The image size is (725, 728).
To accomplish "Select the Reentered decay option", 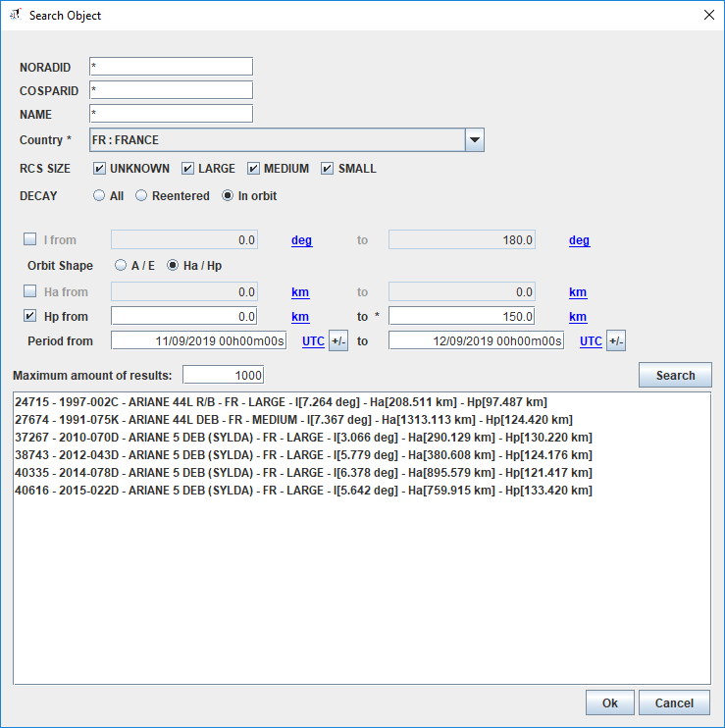I will (141, 196).
